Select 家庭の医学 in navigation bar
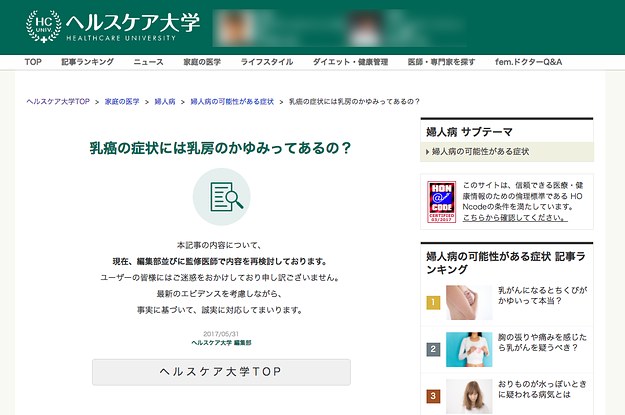 pos(201,62)
